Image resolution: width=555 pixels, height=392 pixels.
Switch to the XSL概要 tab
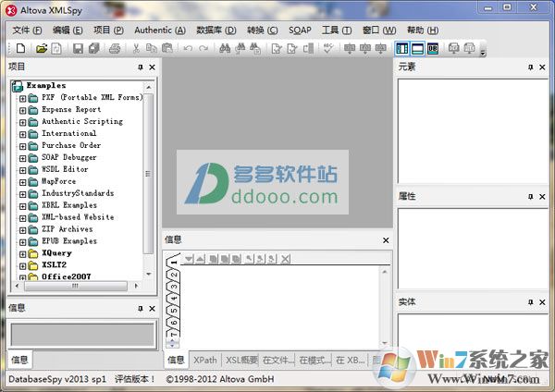(241, 361)
